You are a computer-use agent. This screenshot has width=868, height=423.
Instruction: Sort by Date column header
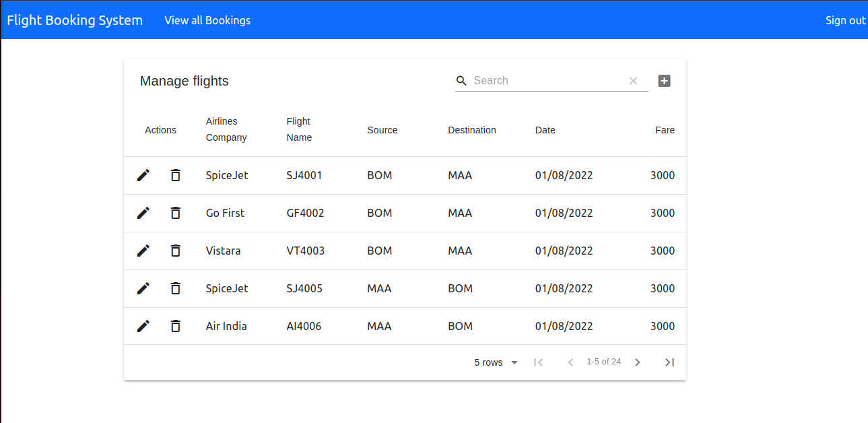[x=545, y=130]
